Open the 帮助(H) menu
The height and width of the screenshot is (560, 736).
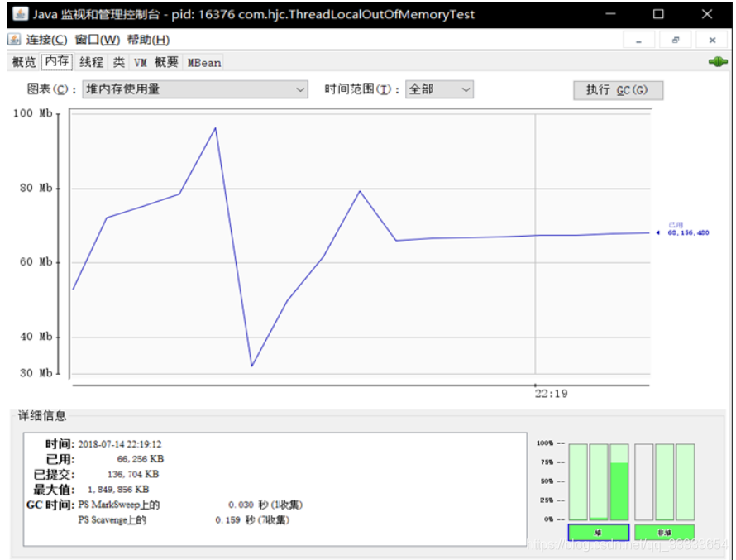[148, 40]
